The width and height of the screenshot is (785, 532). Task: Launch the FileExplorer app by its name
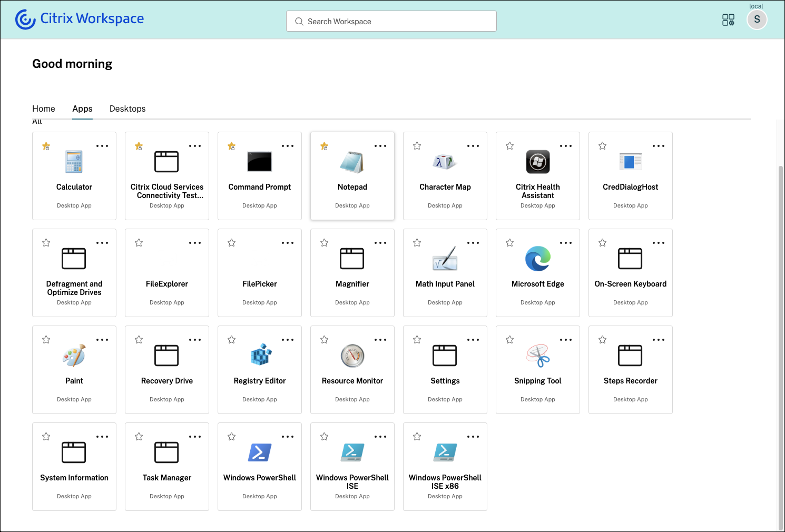167,284
